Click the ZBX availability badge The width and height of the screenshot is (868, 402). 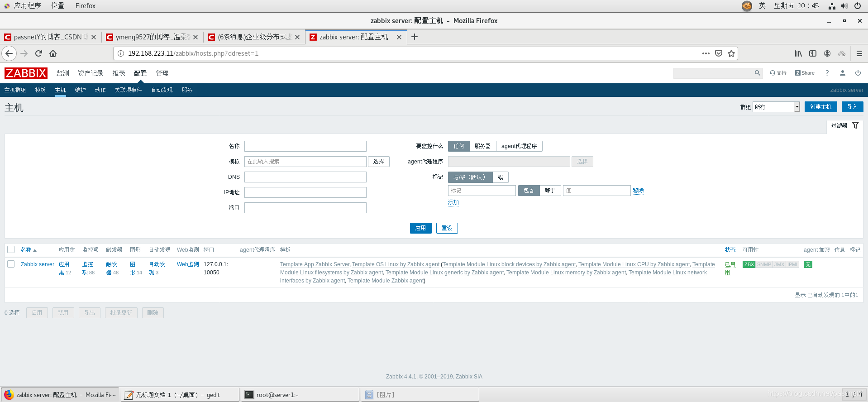(749, 264)
